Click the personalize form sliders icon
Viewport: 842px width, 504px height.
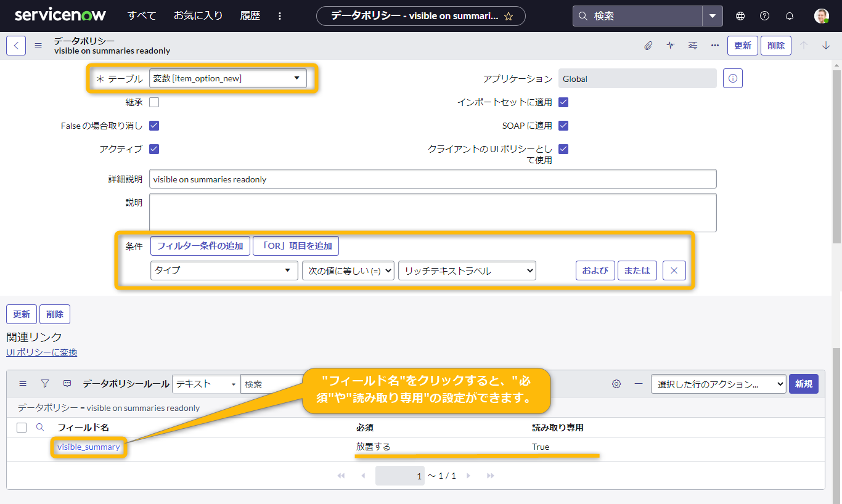692,45
